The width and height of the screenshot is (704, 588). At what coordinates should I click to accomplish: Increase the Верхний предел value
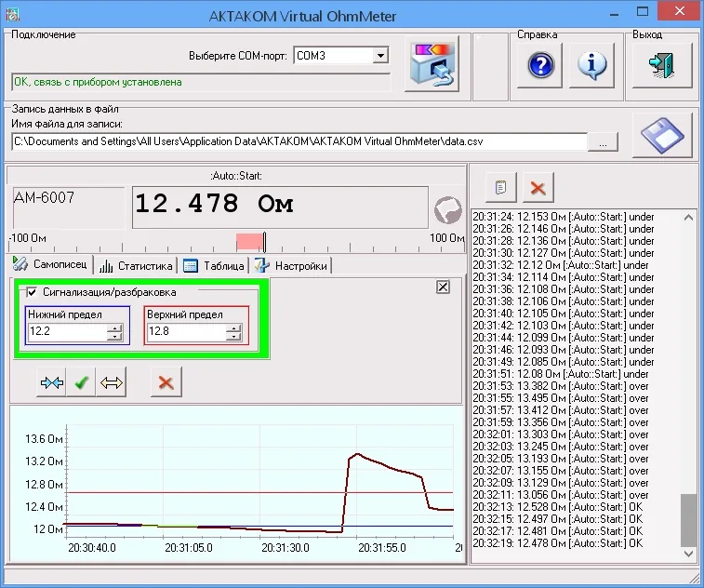[x=233, y=327]
